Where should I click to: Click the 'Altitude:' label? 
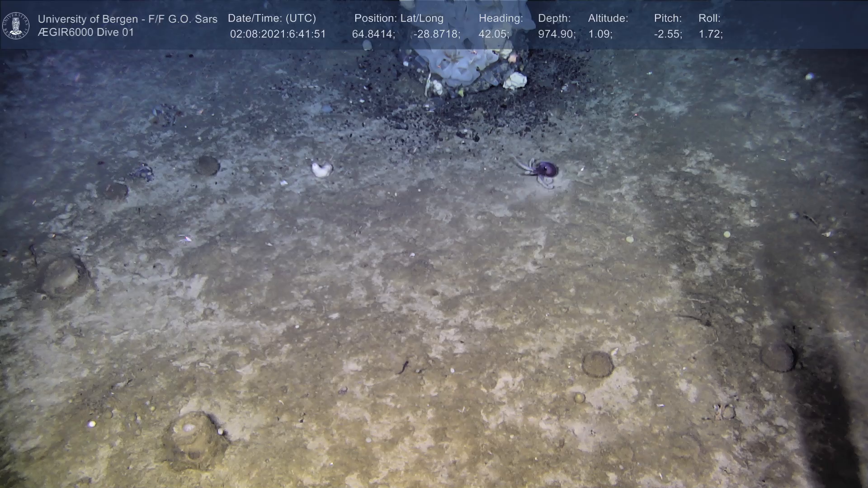pyautogui.click(x=608, y=19)
